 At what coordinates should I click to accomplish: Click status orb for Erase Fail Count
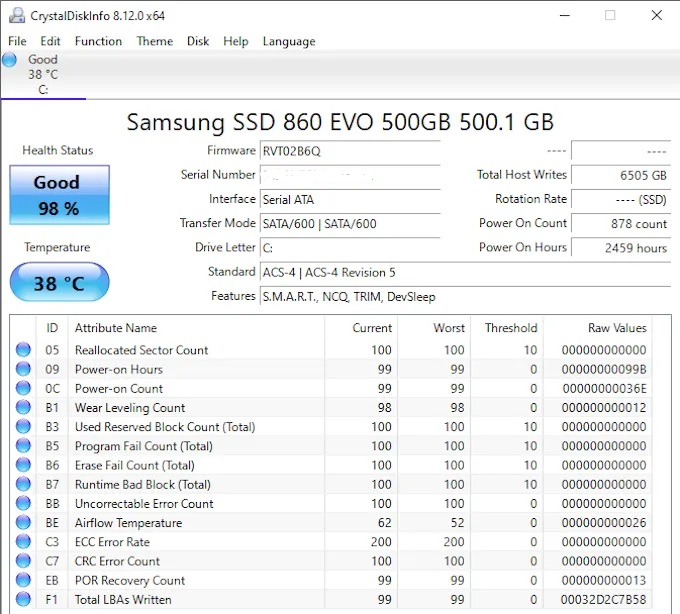(x=23, y=465)
